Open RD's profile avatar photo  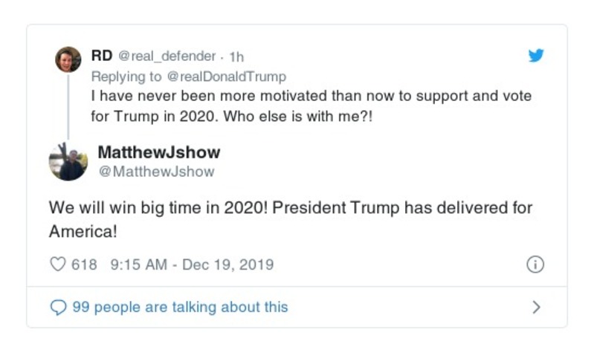[68, 59]
